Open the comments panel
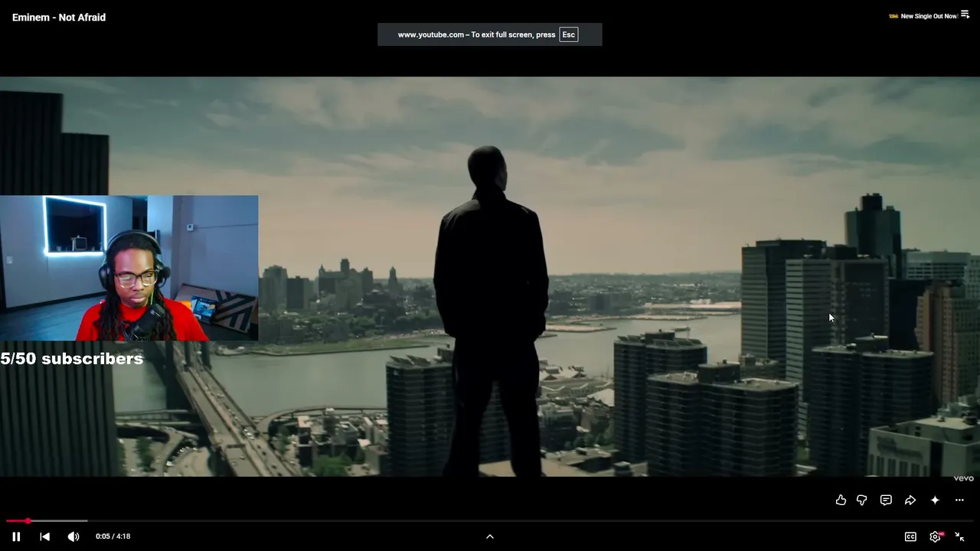Screen dimensions: 980x551 tap(886, 500)
